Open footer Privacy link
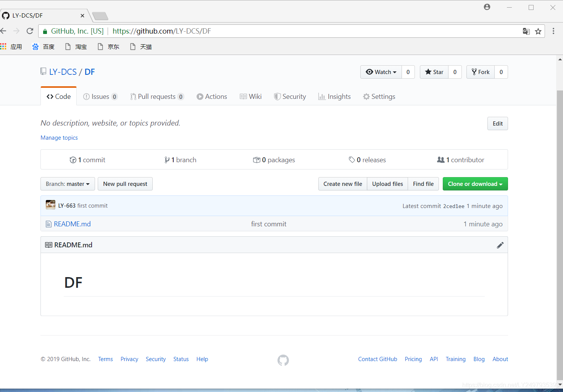This screenshot has height=392, width=563. click(x=129, y=359)
